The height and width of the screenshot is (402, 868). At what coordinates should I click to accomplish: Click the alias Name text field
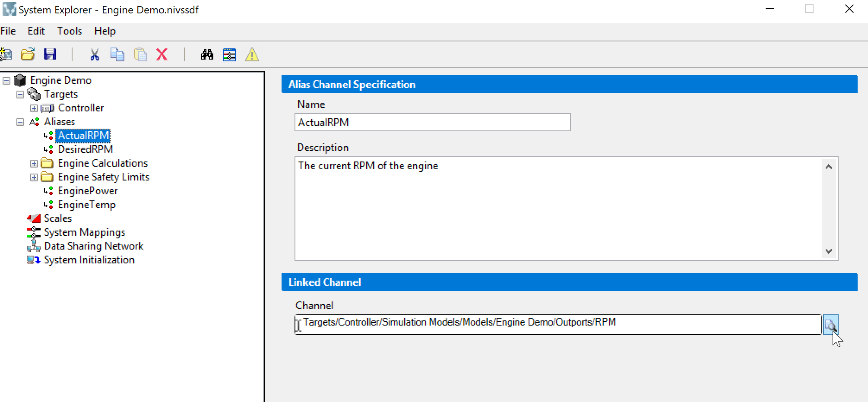tap(432, 123)
